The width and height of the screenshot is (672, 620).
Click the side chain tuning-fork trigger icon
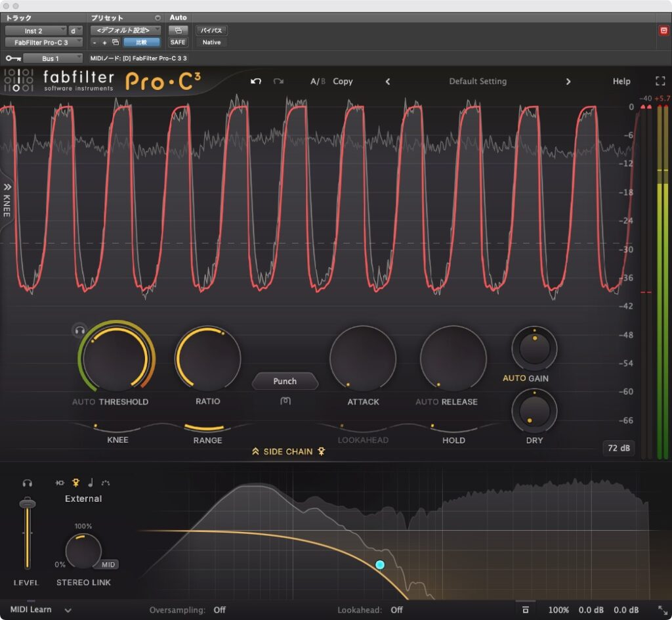(76, 483)
